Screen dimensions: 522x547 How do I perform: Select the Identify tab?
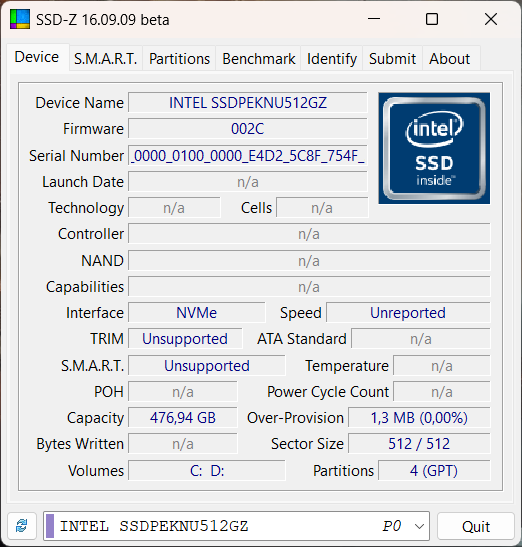(332, 59)
